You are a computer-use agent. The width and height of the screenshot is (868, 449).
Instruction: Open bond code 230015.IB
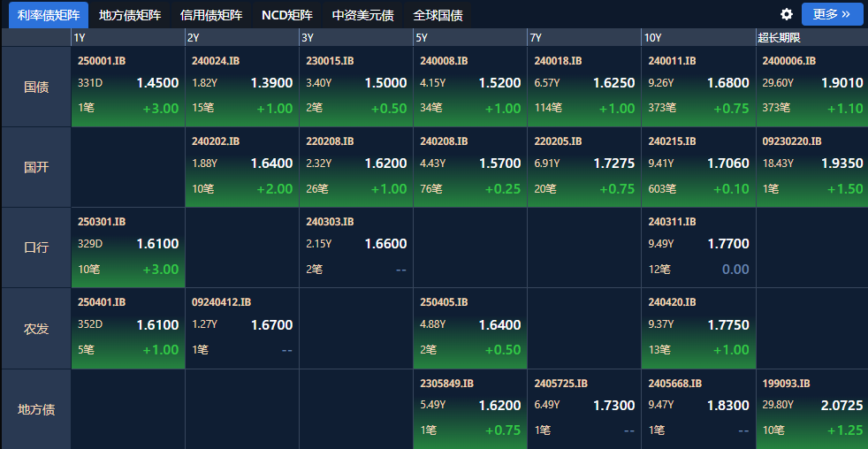(x=330, y=61)
